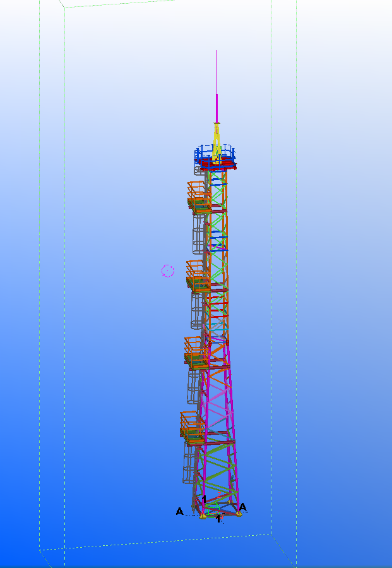Pick the third orange platform from the top
Screen dimensions: 392x568
click(195, 351)
